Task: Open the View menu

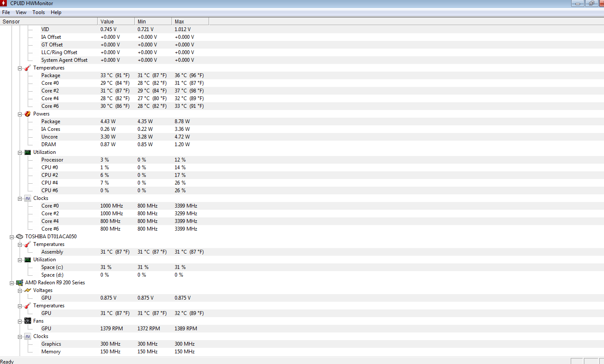Action: pyautogui.click(x=21, y=12)
